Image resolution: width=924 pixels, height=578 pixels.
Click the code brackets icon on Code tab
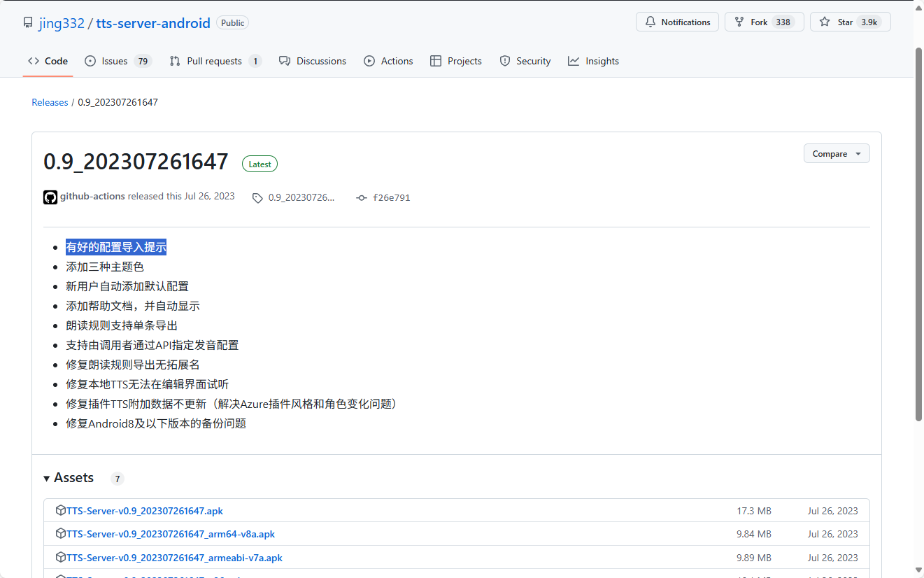click(34, 61)
